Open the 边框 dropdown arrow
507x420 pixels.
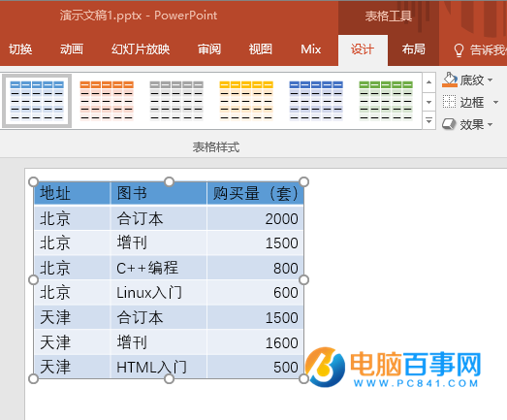(495, 102)
